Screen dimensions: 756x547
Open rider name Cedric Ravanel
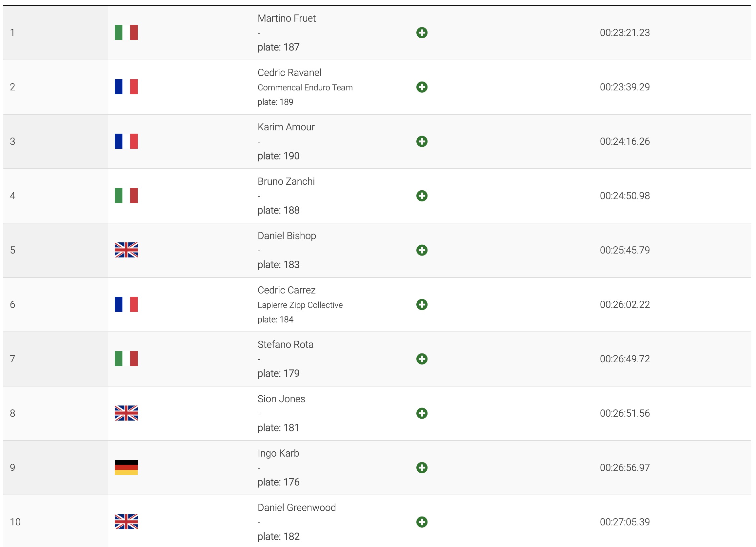(x=289, y=73)
